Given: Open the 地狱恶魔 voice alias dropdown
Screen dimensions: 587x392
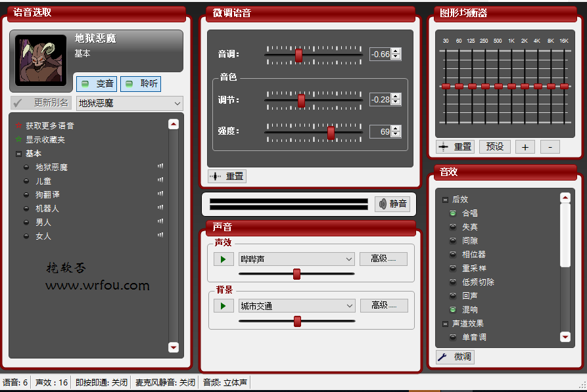Looking at the screenshot, I should [130, 103].
